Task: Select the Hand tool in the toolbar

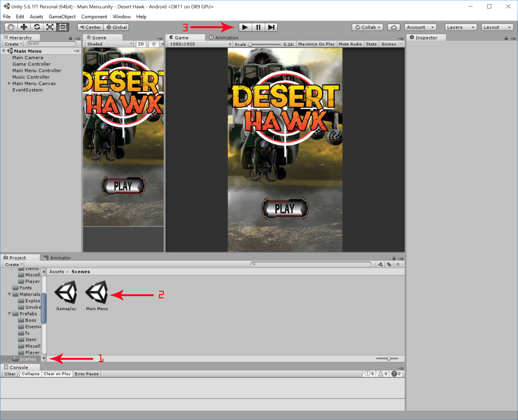Action: pyautogui.click(x=11, y=27)
